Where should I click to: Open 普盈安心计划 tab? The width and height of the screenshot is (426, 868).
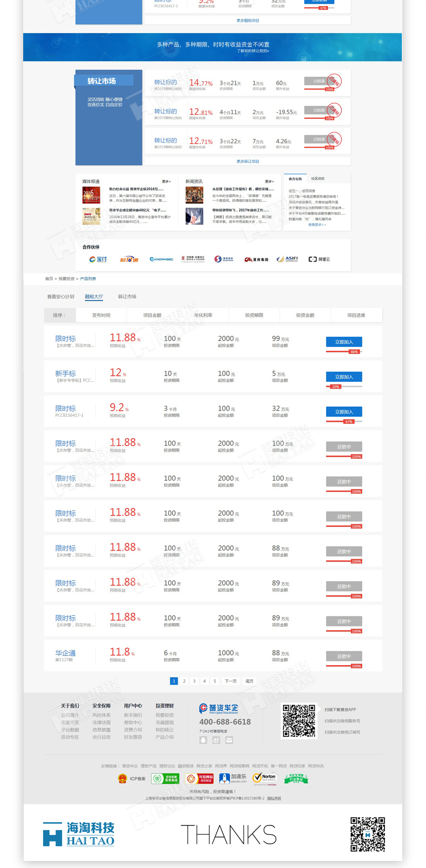tap(61, 297)
